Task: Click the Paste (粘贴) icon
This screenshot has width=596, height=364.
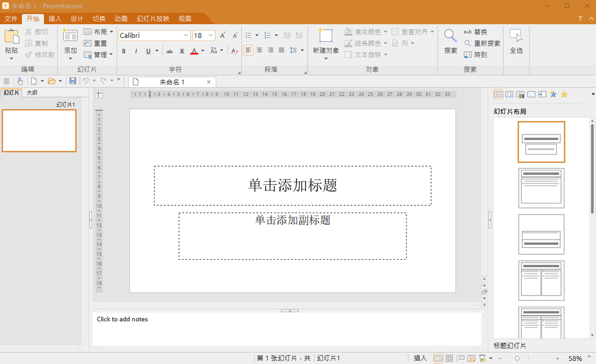Action: point(12,36)
